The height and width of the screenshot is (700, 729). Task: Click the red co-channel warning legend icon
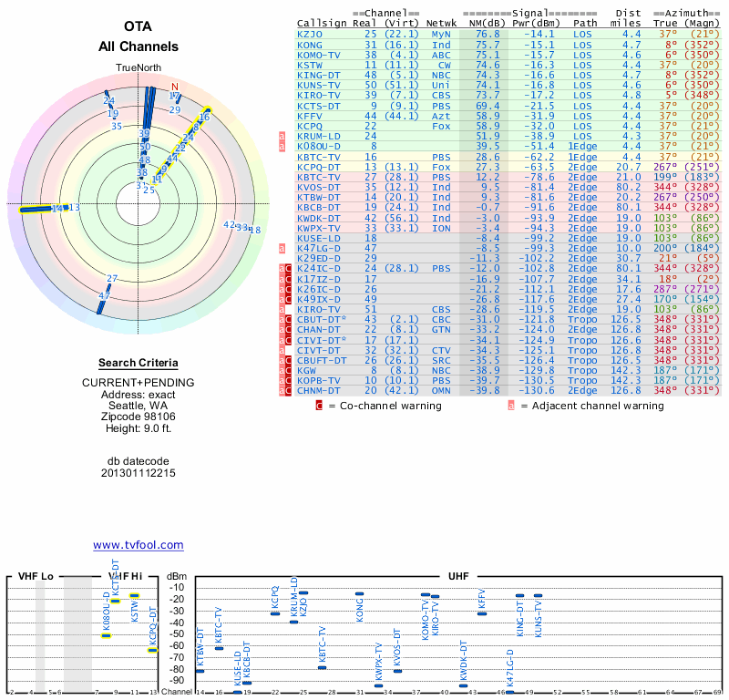point(319,406)
